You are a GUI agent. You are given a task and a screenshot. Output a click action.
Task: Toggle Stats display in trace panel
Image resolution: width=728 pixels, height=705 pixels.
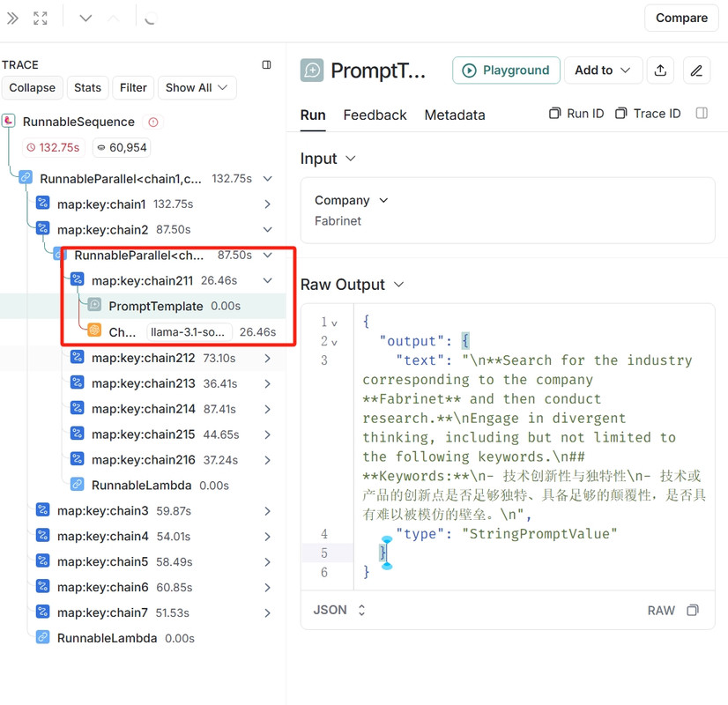87,87
